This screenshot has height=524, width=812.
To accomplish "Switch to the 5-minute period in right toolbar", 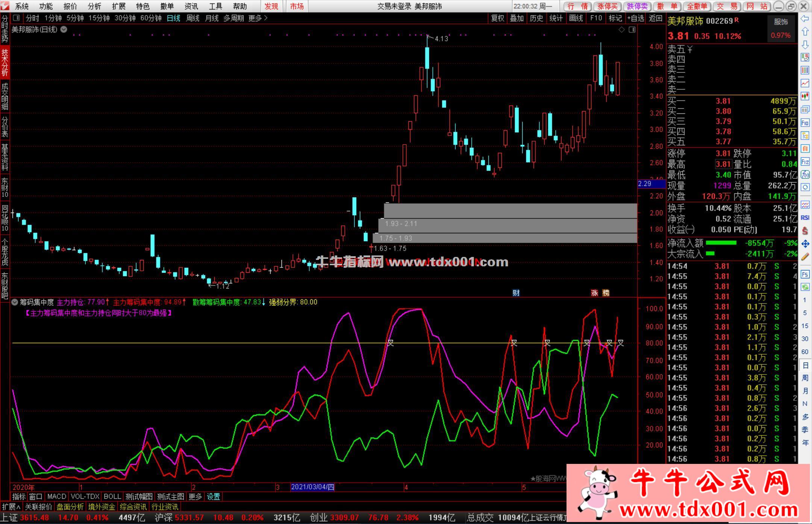I will [x=805, y=313].
